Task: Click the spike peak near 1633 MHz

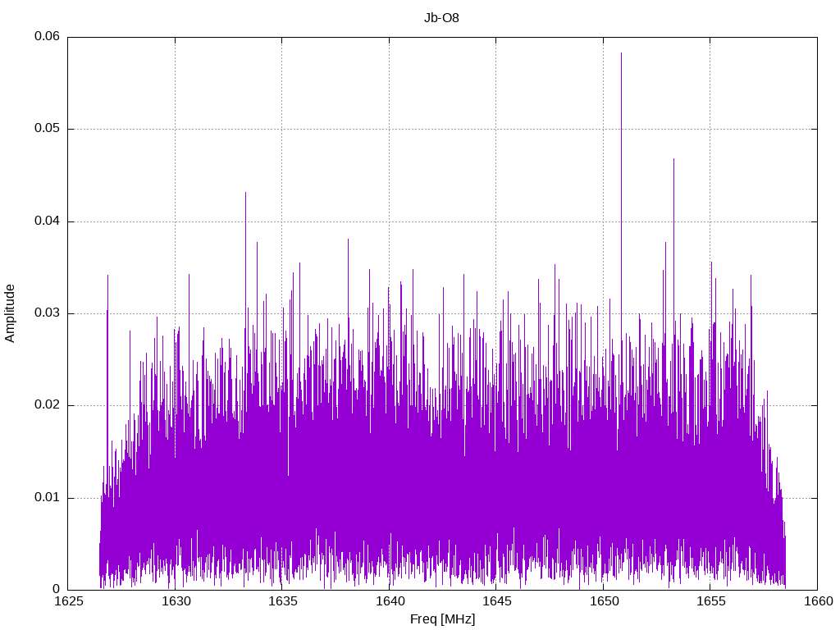Action: [246, 194]
